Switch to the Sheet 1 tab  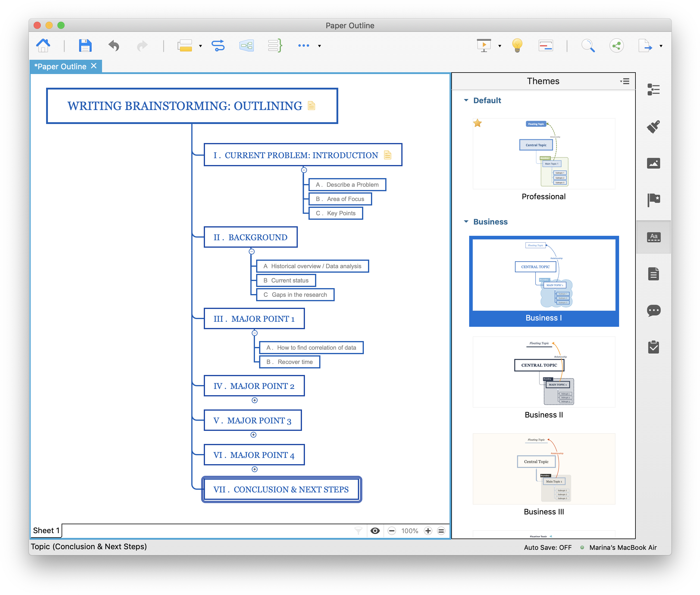[x=46, y=530]
